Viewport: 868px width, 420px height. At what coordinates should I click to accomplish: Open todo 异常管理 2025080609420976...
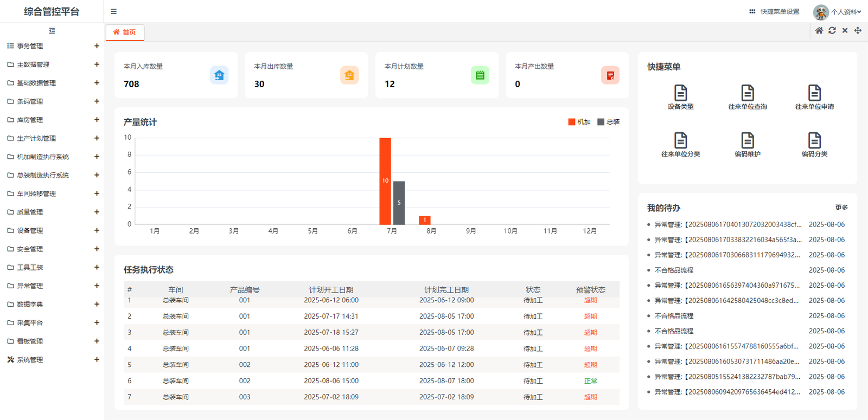click(727, 392)
